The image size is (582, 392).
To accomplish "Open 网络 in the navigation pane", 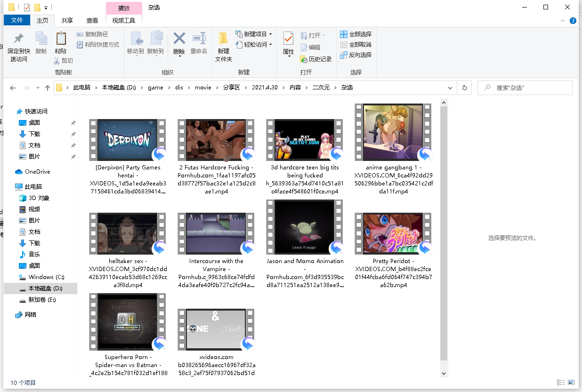I will click(x=26, y=315).
